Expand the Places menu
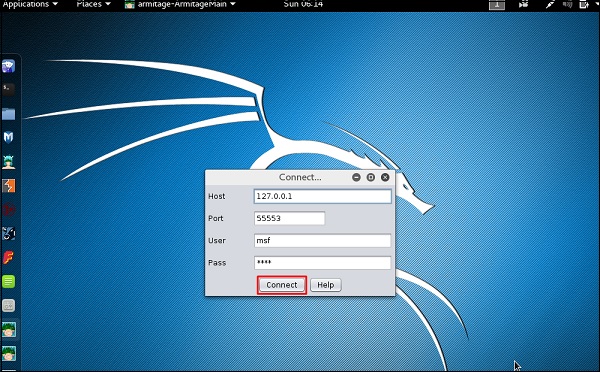 (x=93, y=4)
